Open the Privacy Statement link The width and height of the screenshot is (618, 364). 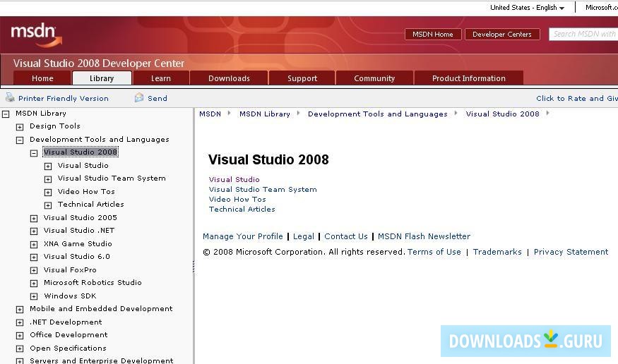point(571,252)
